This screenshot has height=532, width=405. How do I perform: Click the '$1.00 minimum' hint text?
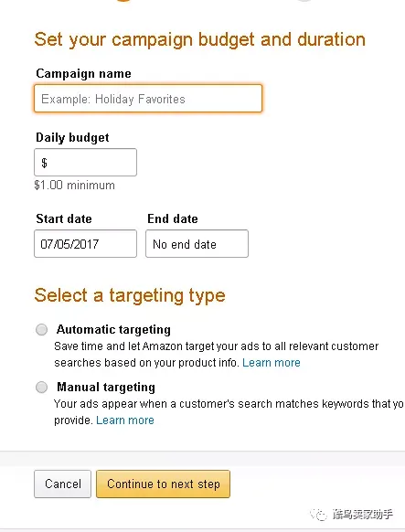coord(75,186)
